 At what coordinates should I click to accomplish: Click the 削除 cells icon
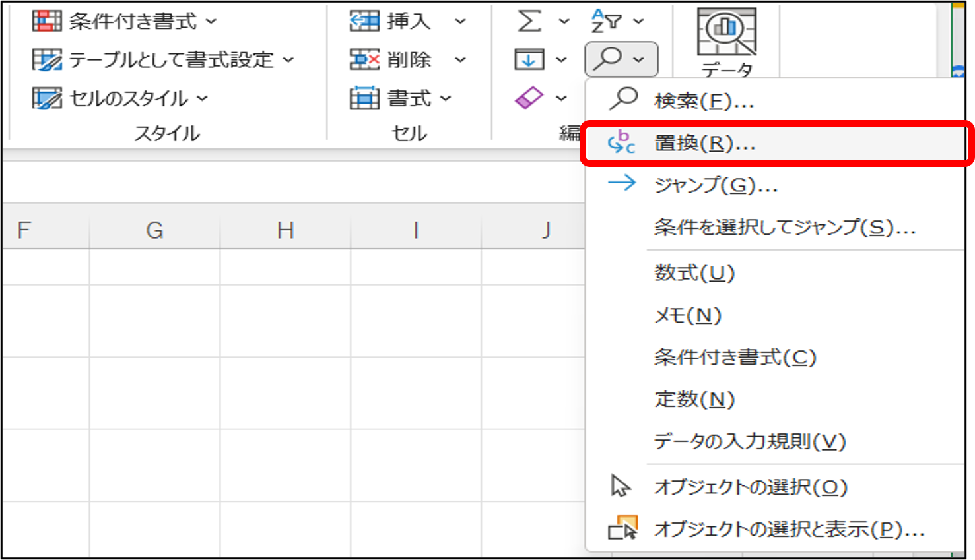[364, 60]
